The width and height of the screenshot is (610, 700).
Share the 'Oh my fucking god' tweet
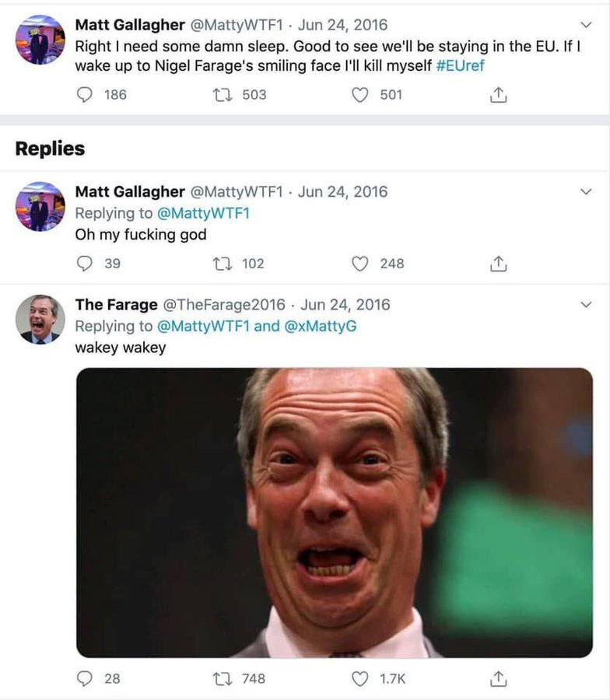[x=499, y=264]
